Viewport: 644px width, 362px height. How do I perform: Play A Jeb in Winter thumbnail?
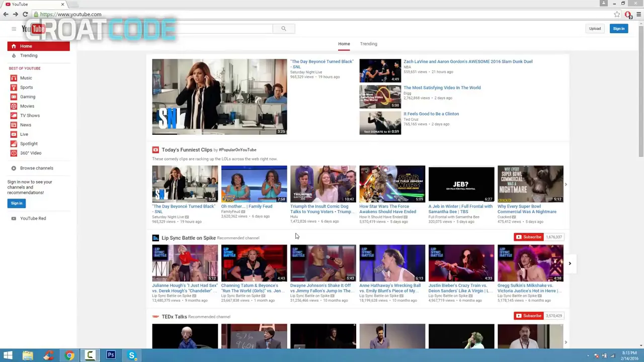461,184
